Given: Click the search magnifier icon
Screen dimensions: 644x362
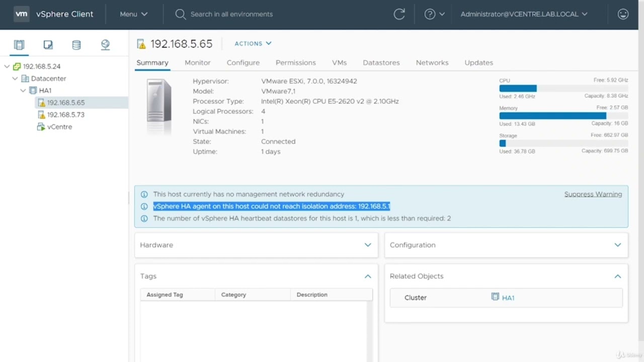Looking at the screenshot, I should pos(180,14).
